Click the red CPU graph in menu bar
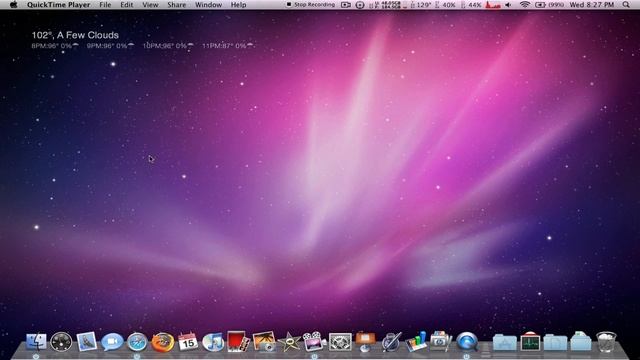Image resolution: width=640 pixels, height=360 pixels. 493,5
